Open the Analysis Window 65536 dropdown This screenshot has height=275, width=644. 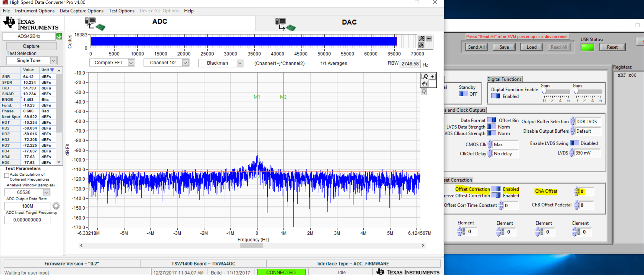click(x=46, y=193)
